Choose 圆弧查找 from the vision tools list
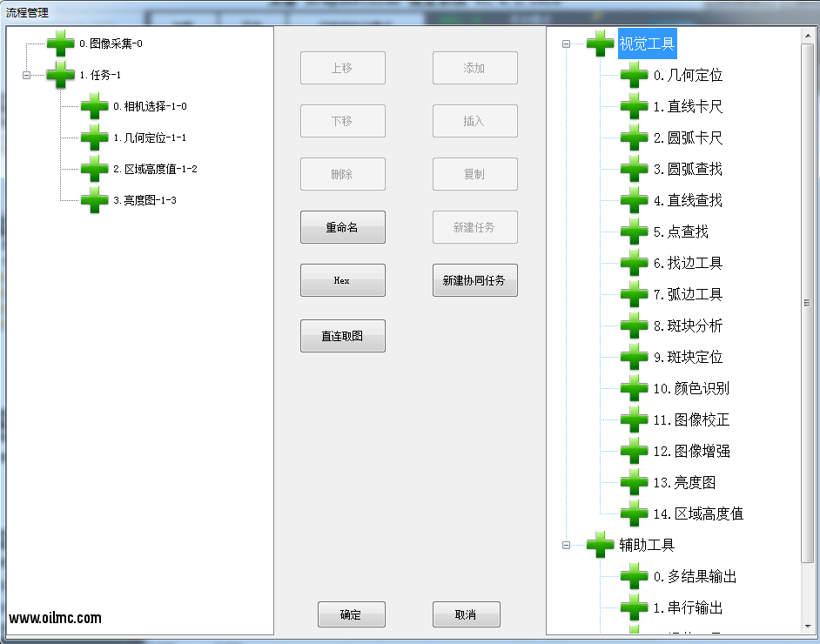 click(x=688, y=170)
